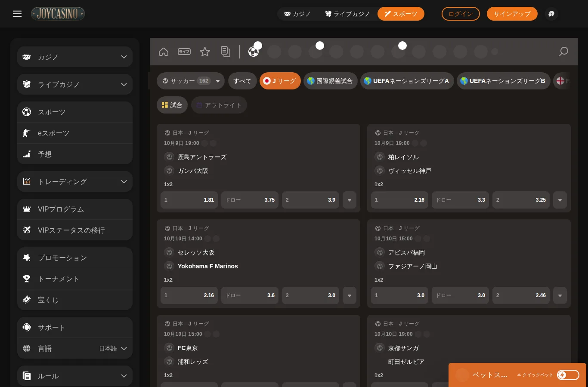Open スポーツ in the sidebar

tap(75, 112)
